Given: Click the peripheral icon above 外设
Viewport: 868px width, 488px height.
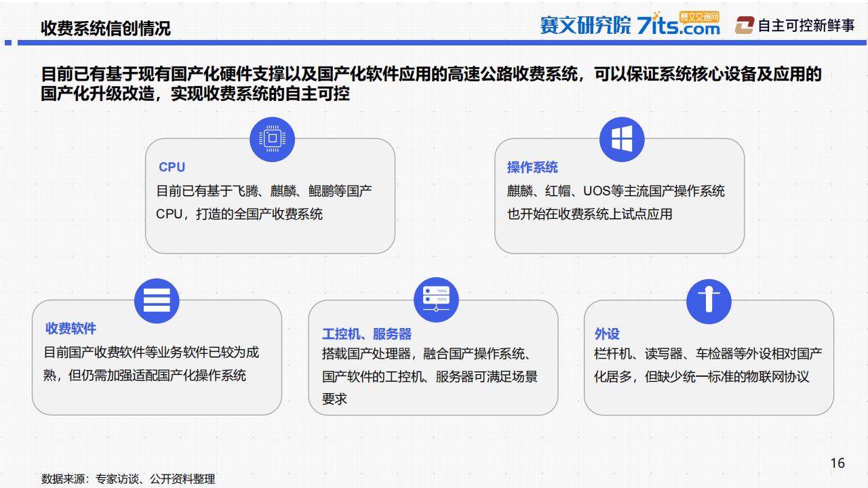Looking at the screenshot, I should (709, 300).
